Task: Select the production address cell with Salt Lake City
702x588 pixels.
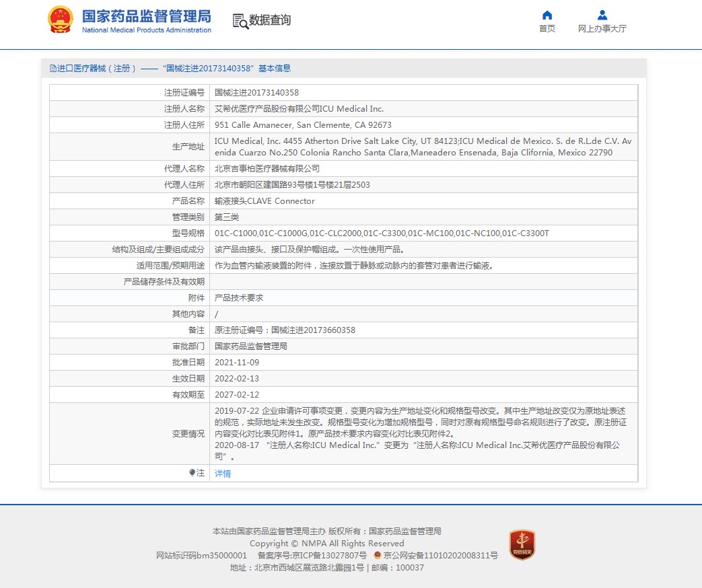Action: tap(423, 147)
